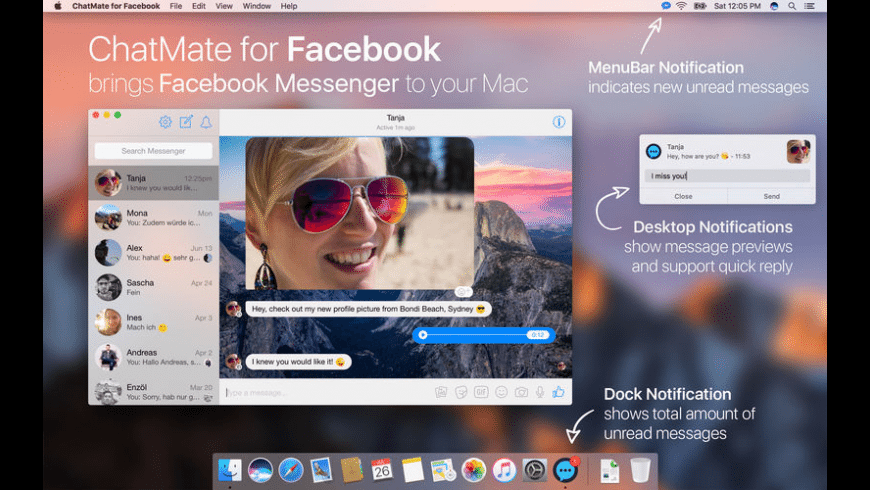Close the Tanja desktop notification
The height and width of the screenshot is (490, 870).
pos(683,196)
